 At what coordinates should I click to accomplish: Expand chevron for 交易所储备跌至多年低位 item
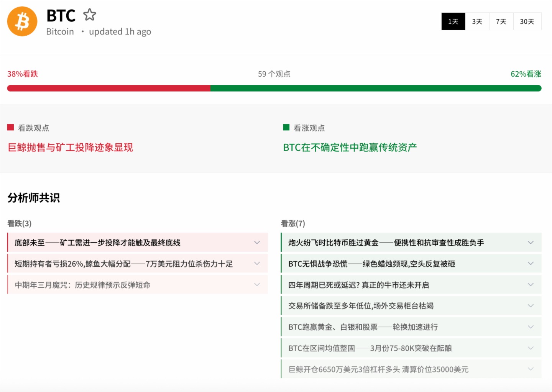531,306
